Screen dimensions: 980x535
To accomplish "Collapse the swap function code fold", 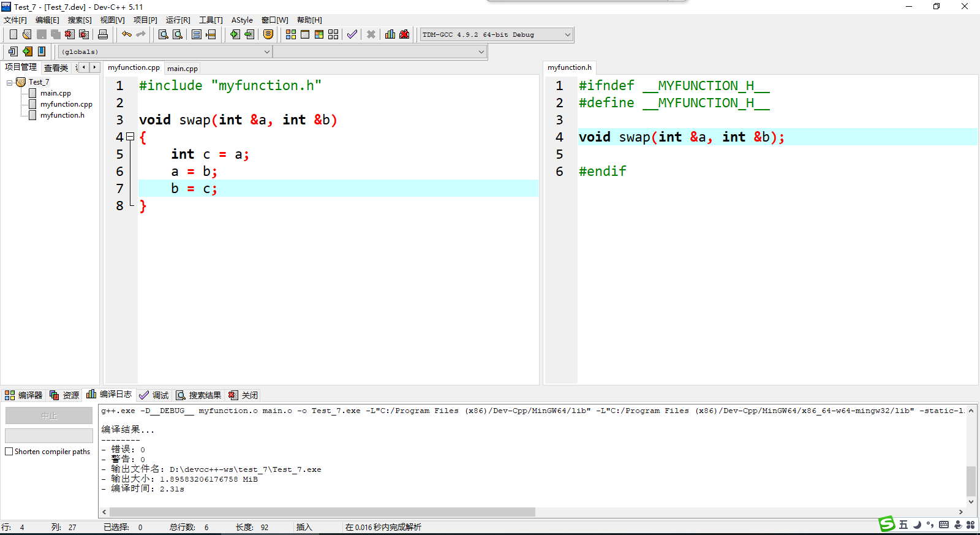I will pos(130,137).
